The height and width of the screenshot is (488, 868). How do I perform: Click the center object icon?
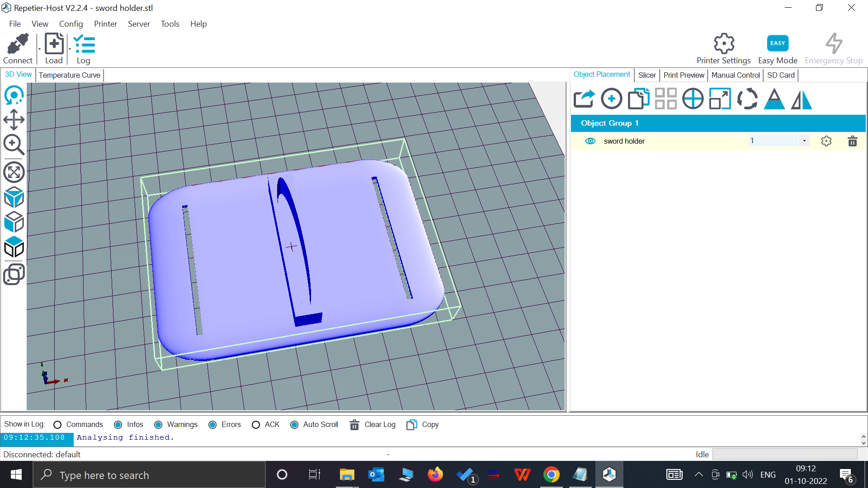click(693, 99)
